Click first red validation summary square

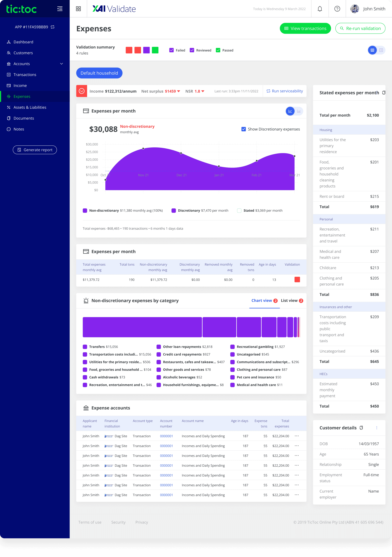click(x=129, y=50)
